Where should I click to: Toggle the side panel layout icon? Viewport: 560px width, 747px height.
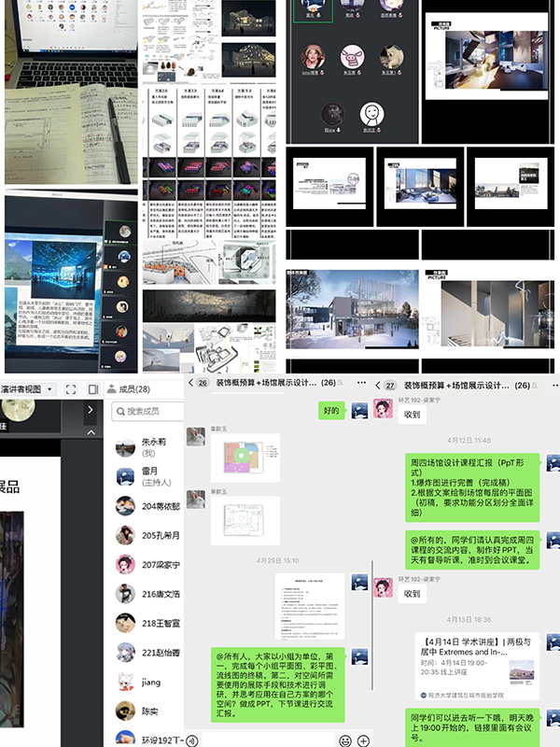click(x=93, y=388)
